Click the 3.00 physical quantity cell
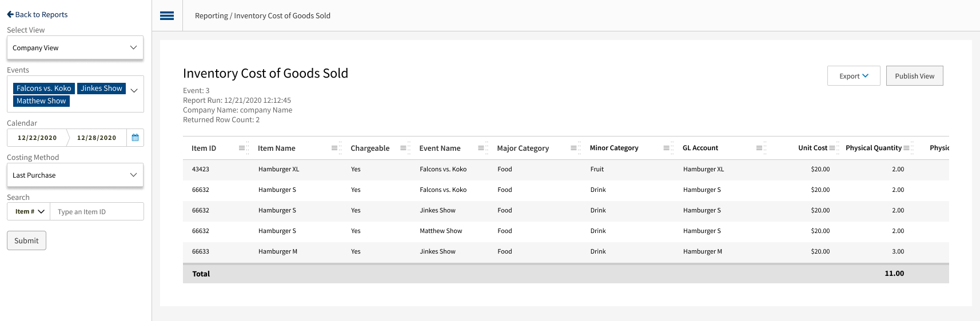The height and width of the screenshot is (321, 980). point(898,251)
